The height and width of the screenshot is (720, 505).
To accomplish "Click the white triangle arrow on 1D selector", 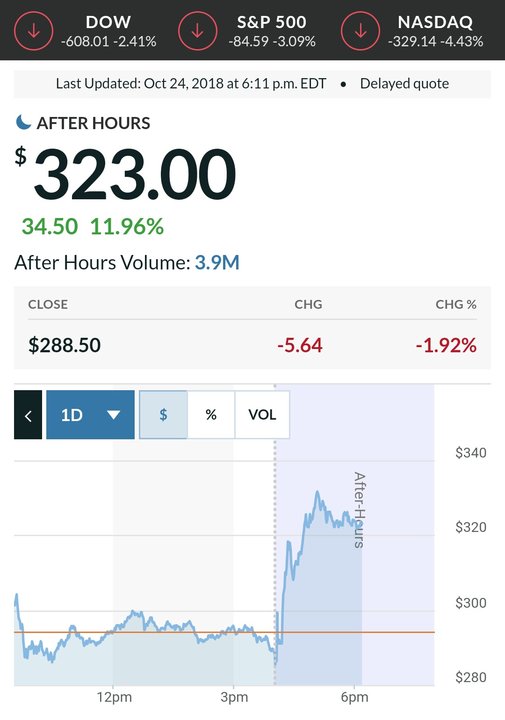I will coord(113,415).
